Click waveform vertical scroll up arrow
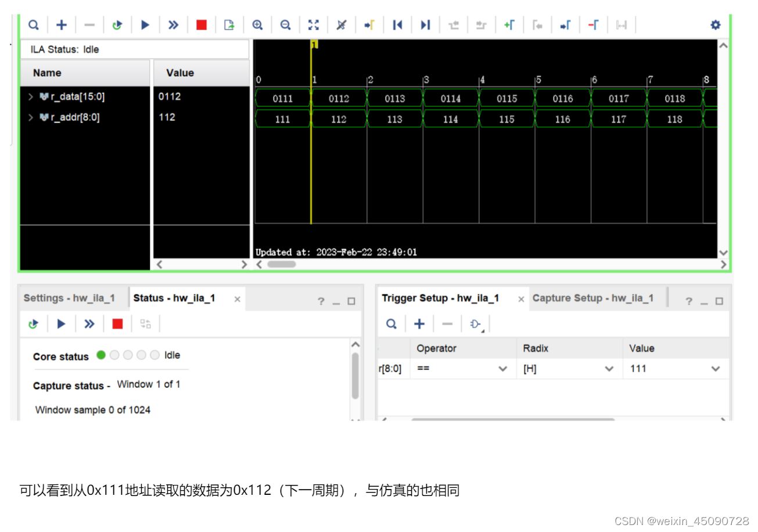The image size is (758, 532). tap(723, 45)
